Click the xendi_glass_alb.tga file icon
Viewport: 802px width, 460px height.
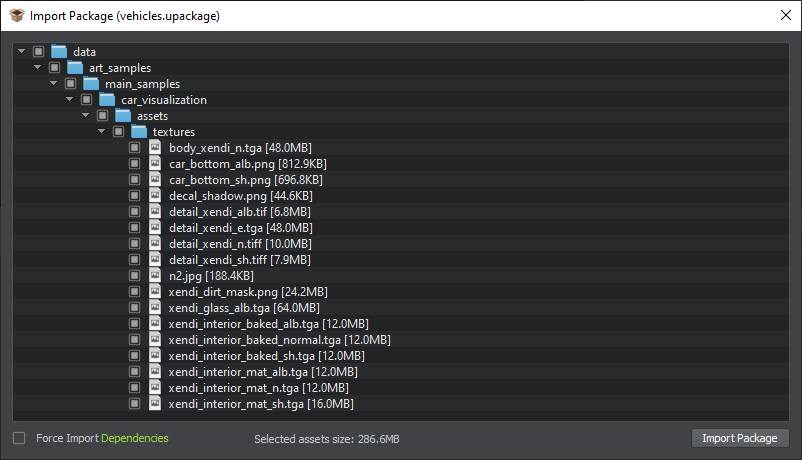(155, 308)
